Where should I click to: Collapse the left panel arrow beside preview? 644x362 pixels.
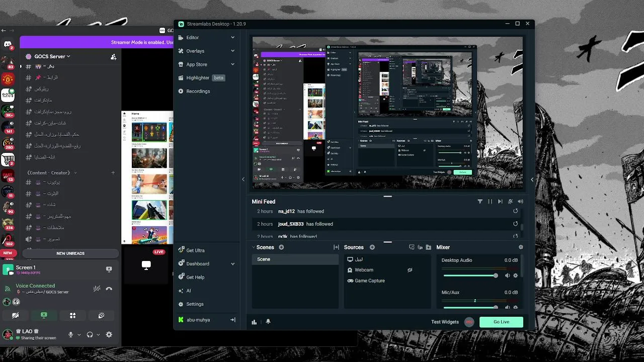tap(244, 179)
